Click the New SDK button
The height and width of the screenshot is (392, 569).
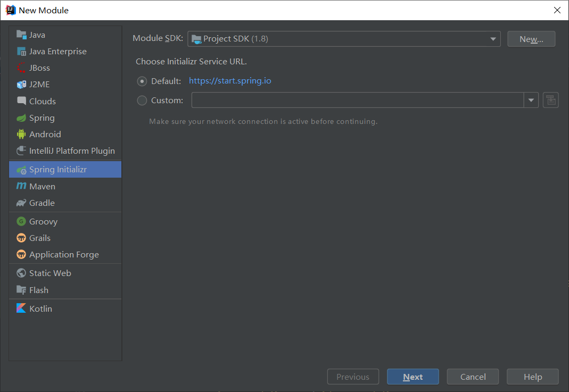click(x=531, y=38)
